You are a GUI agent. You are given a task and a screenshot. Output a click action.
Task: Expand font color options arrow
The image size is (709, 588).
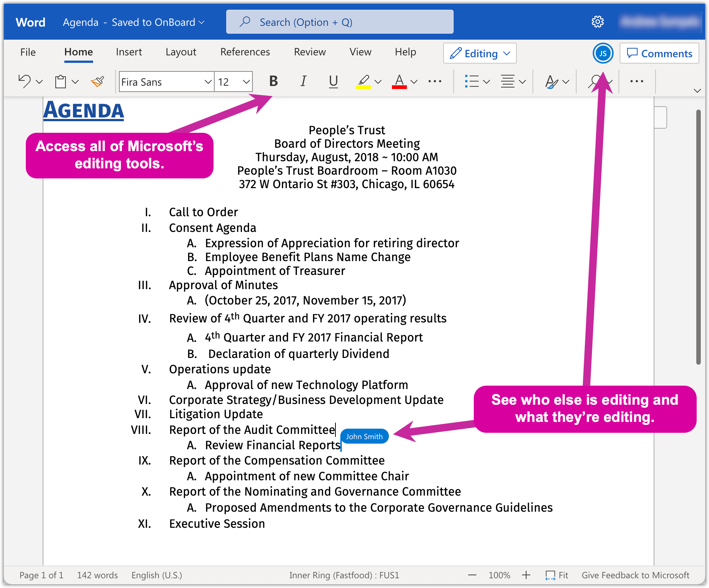[x=414, y=82]
